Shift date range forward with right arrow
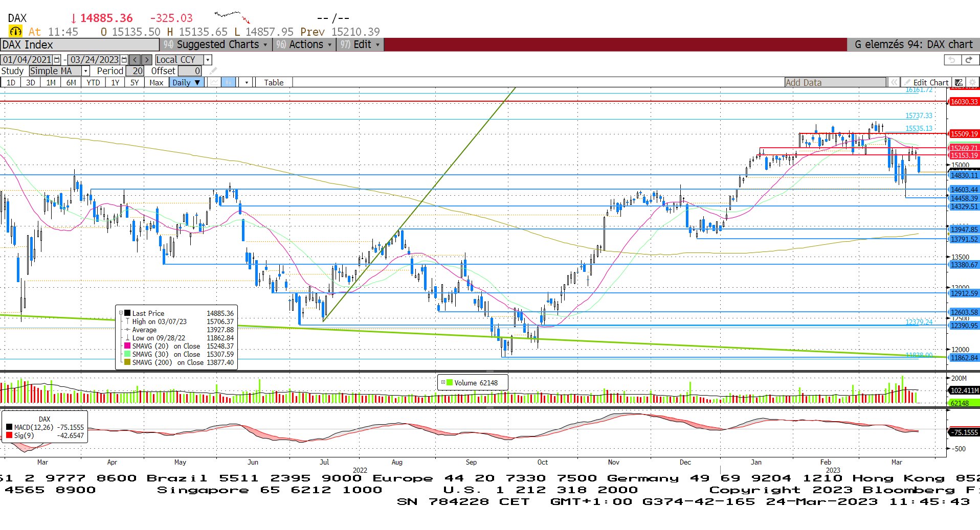Screen dimensions: 980x530 (x=147, y=60)
